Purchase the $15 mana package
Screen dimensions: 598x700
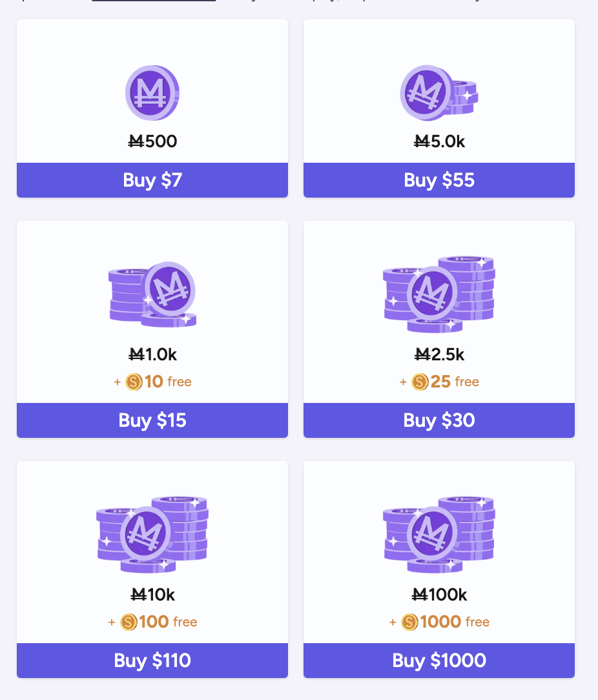[x=152, y=420]
